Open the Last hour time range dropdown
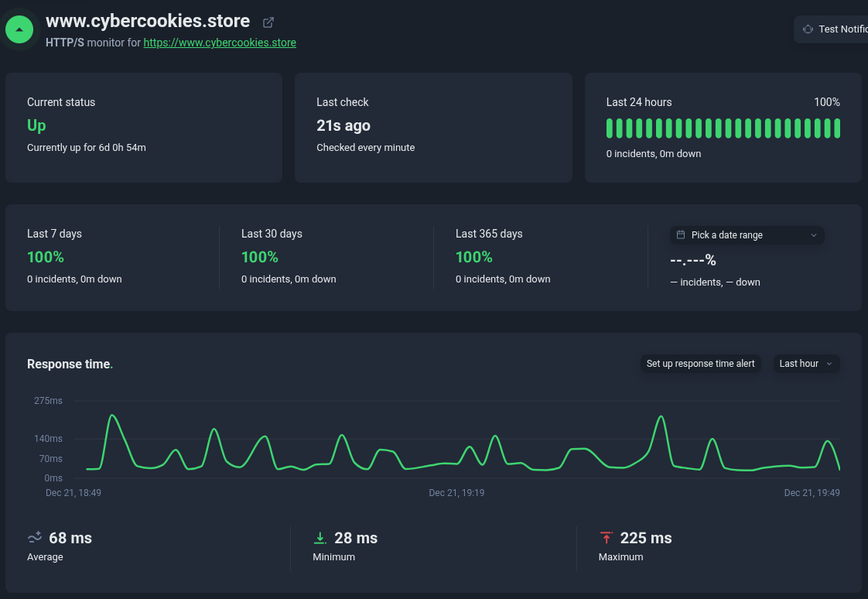Screen dimensions: 868x599 coord(806,363)
